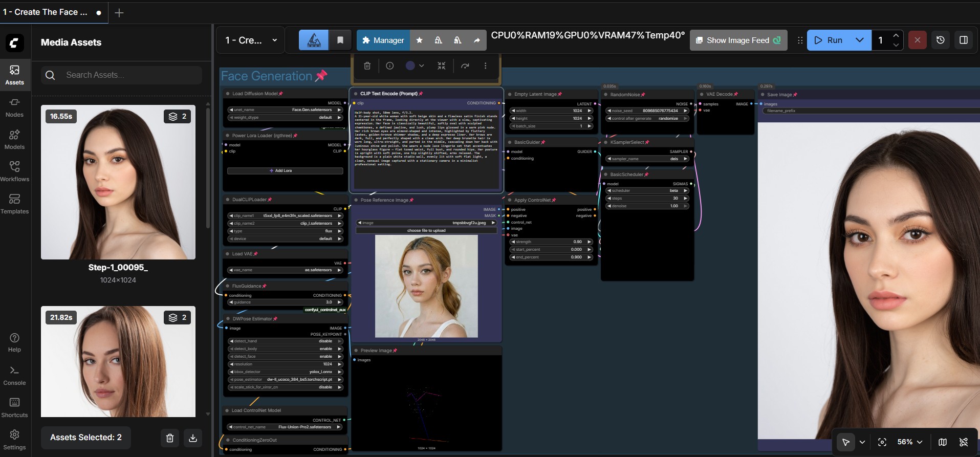Image resolution: width=980 pixels, height=457 pixels.
Task: Click the blue ship logo toolbar button
Action: point(314,40)
